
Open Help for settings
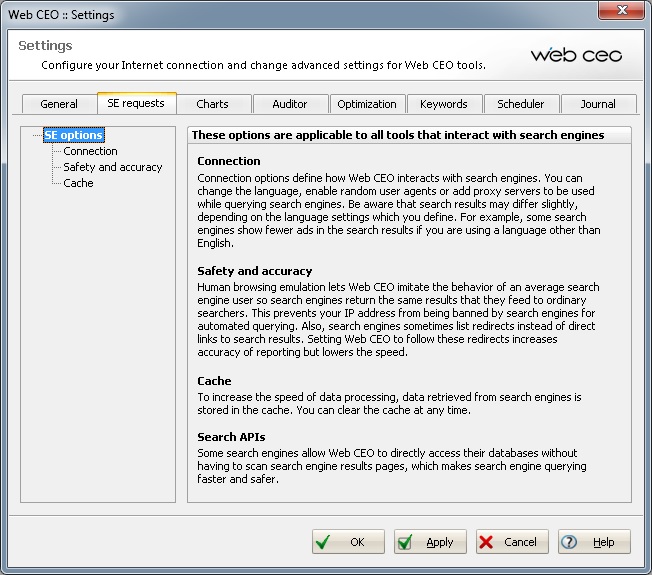(x=594, y=541)
